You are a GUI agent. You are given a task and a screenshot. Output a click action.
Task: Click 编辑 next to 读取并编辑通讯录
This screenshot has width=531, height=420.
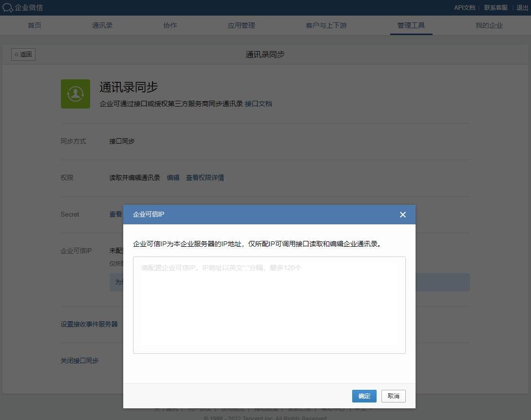[173, 178]
